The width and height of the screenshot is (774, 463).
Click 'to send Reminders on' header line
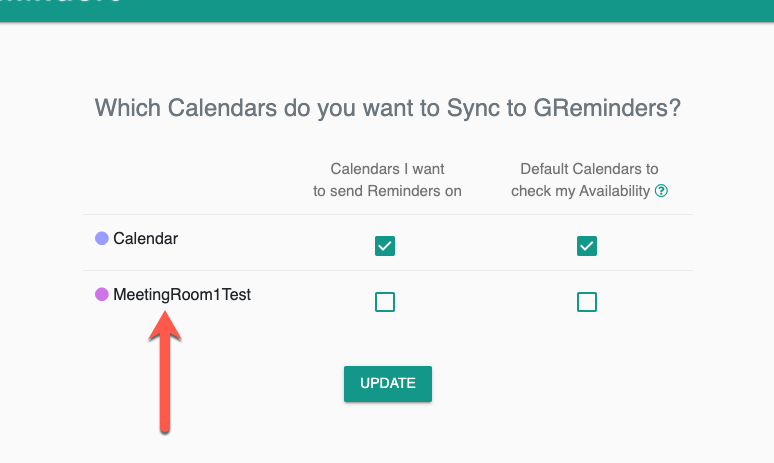click(387, 191)
